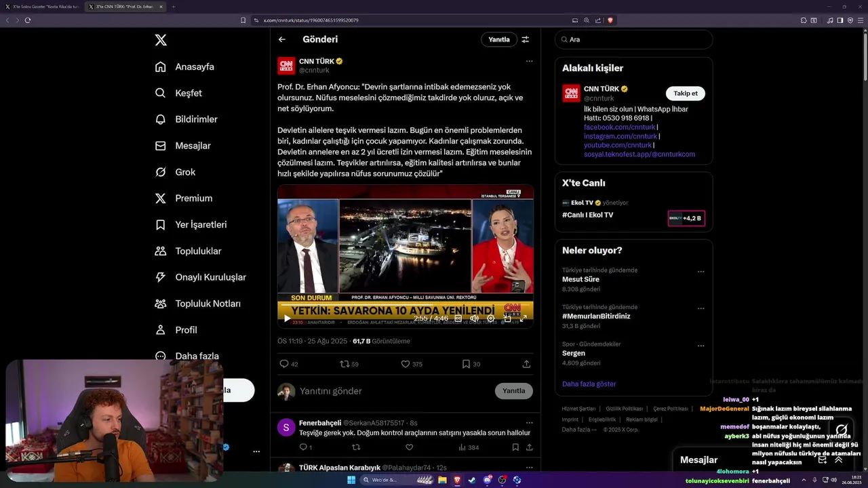Share the CNN TÜRK post
The height and width of the screenshot is (488, 868).
(x=526, y=364)
